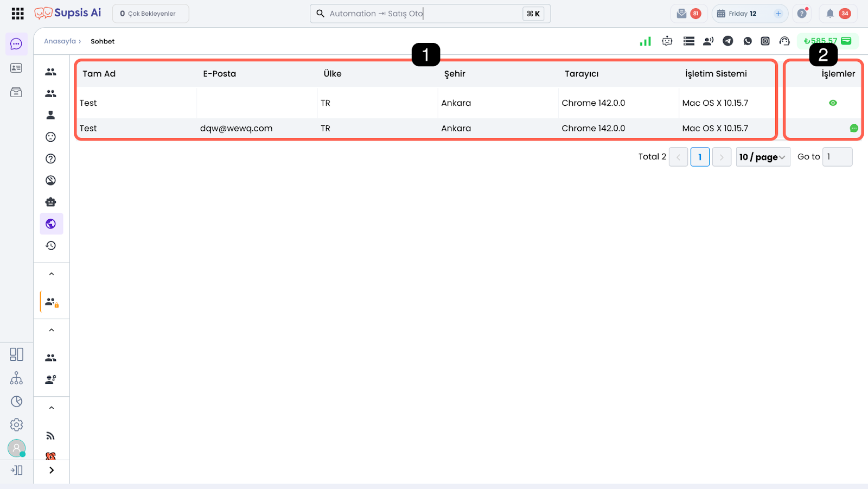Open the chat history clock icon
The image size is (868, 489).
pyautogui.click(x=50, y=245)
